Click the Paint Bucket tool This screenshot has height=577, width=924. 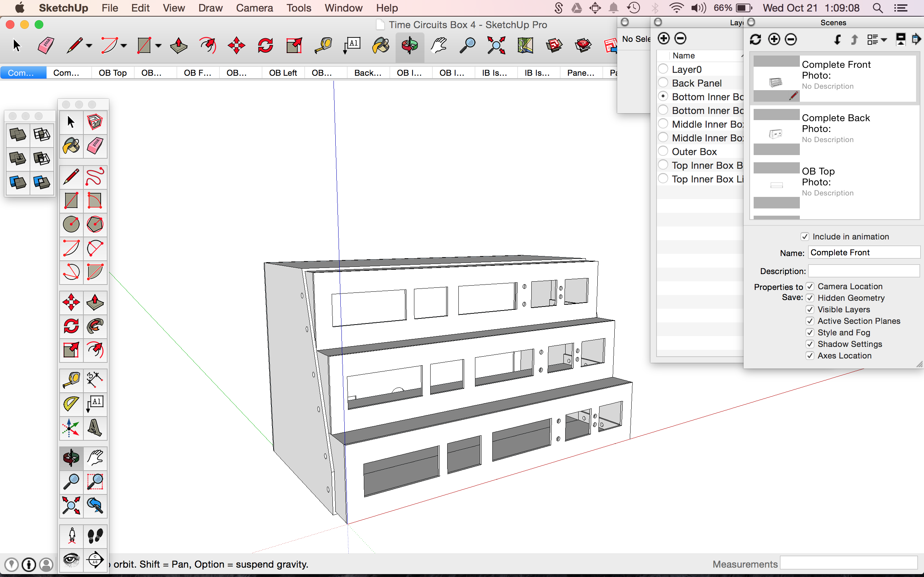[x=72, y=145]
